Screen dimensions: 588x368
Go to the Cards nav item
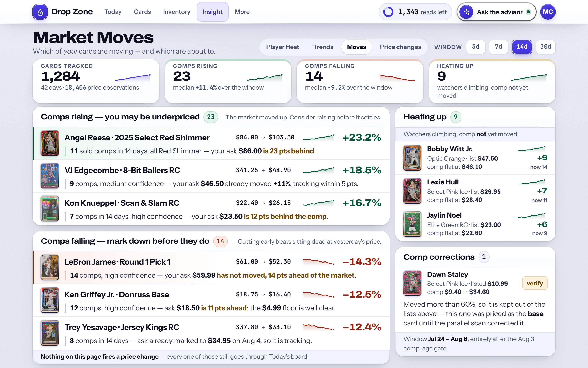pyautogui.click(x=142, y=12)
